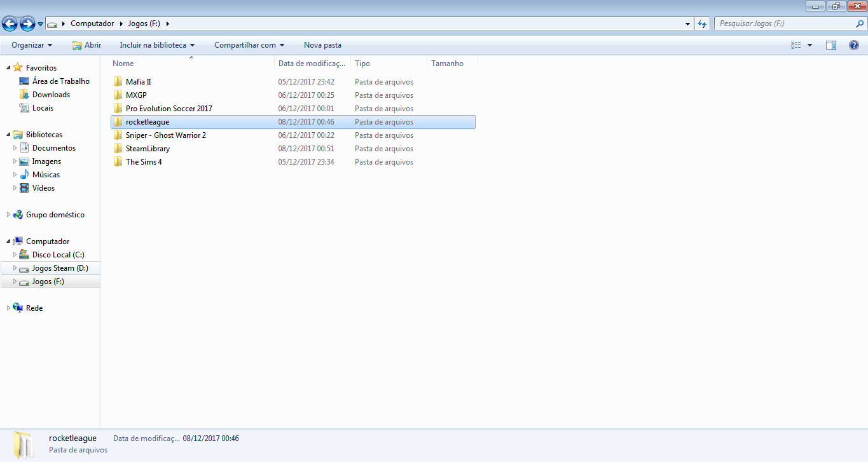The width and height of the screenshot is (868, 462).
Task: Click the Rede network icon
Action: pyautogui.click(x=18, y=308)
